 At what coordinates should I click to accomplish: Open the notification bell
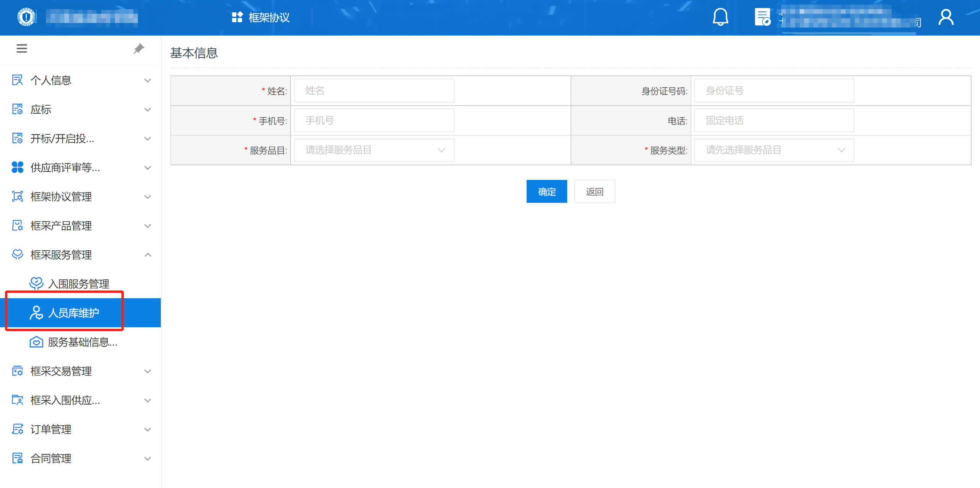(720, 17)
